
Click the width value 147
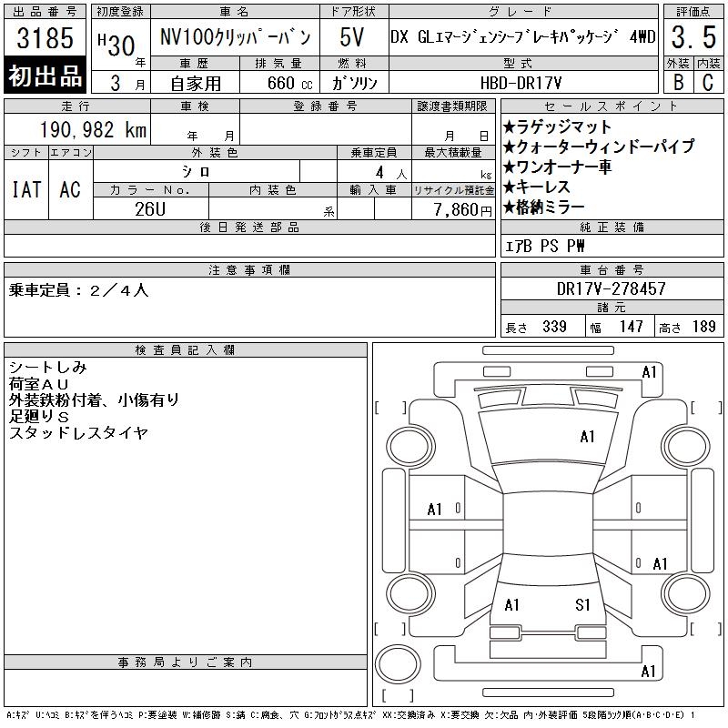[x=631, y=327]
